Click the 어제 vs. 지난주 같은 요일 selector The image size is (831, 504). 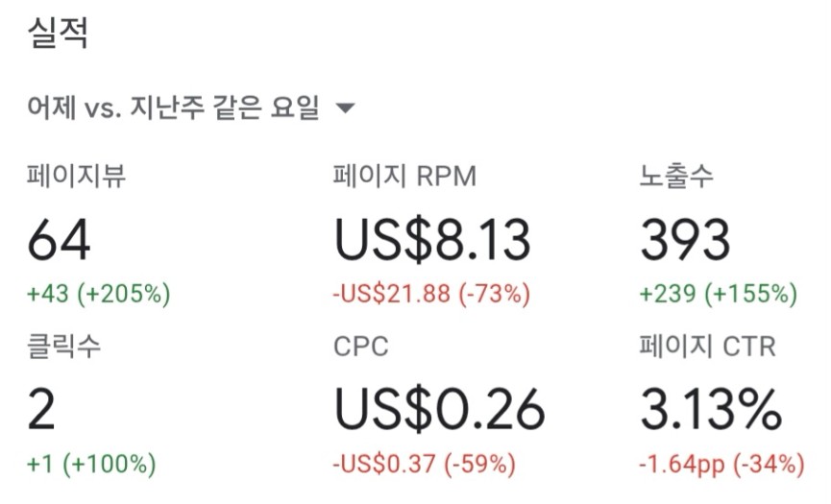(191, 108)
